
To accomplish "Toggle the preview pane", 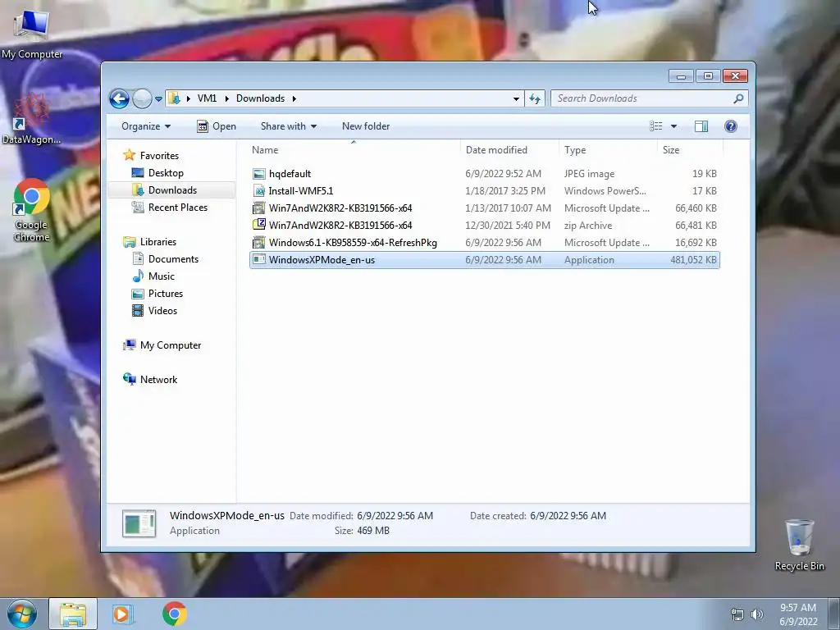I will [701, 126].
